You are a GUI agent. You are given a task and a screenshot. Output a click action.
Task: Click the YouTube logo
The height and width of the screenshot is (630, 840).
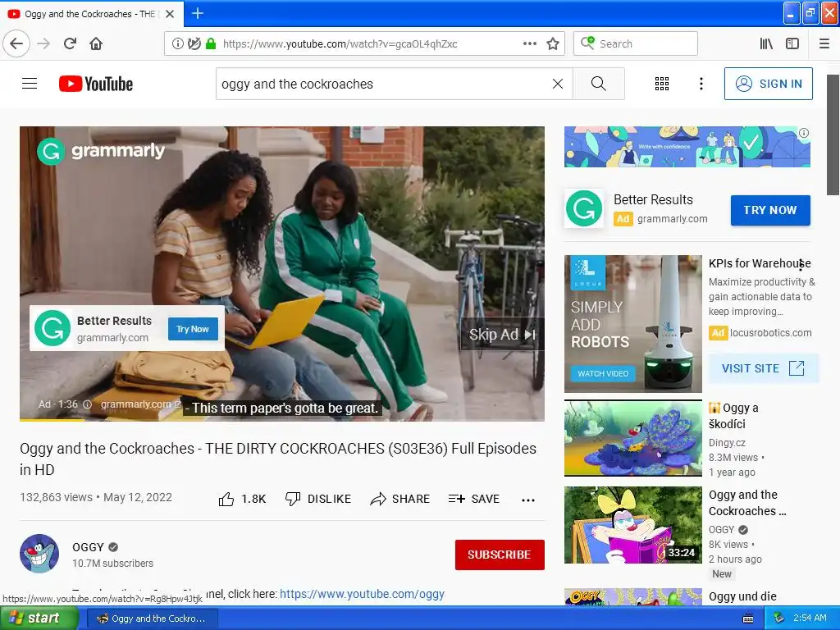tap(96, 84)
